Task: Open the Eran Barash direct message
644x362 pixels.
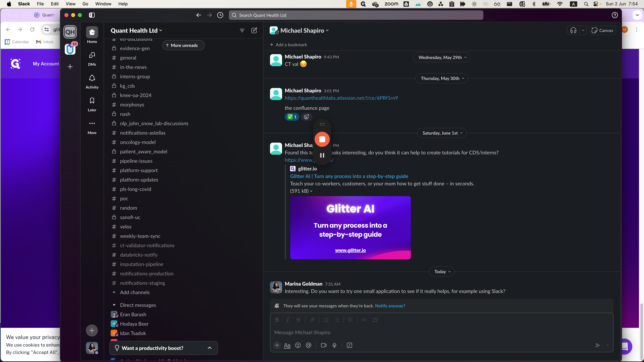Action: click(x=133, y=315)
